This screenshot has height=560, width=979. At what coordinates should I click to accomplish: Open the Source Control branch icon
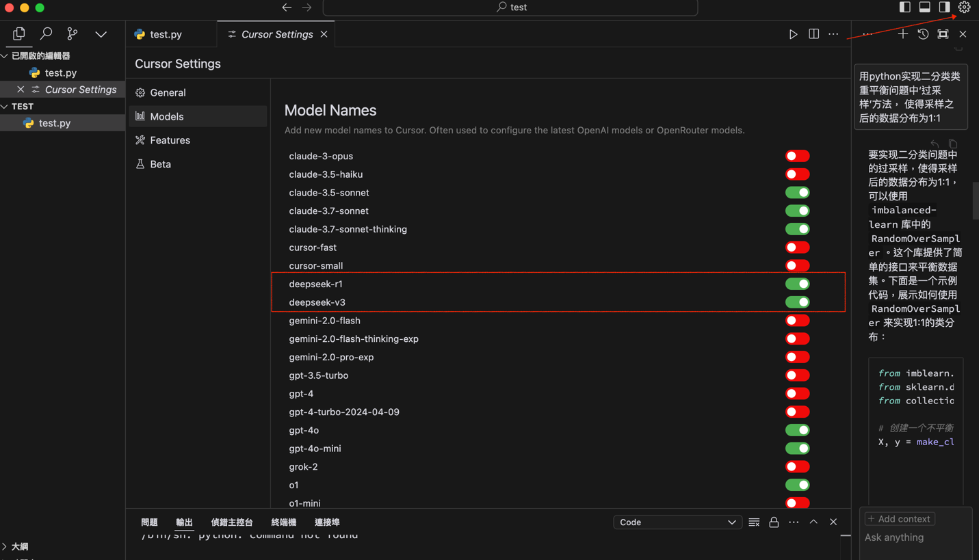click(73, 34)
